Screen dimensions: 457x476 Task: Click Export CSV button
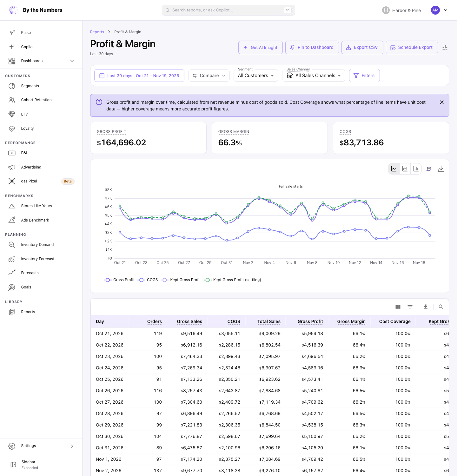pos(362,47)
